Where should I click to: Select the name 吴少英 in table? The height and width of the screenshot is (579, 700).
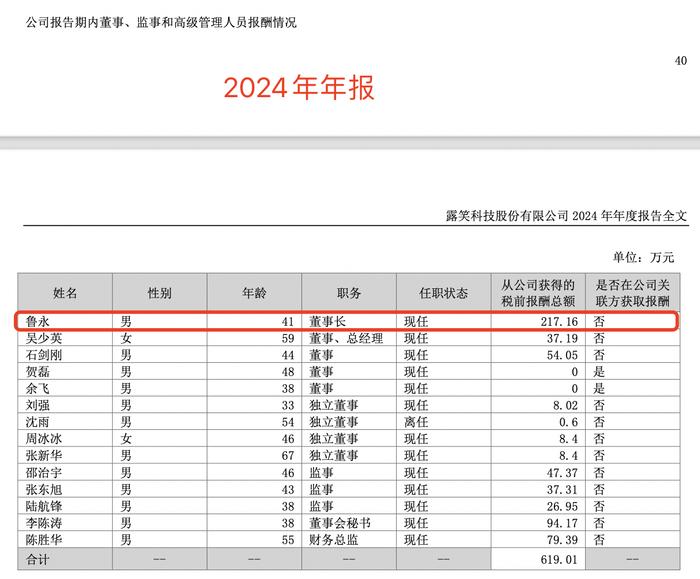point(44,338)
